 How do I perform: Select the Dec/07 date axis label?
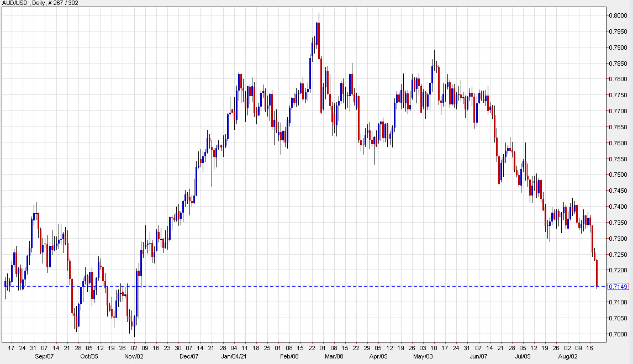coord(189,356)
